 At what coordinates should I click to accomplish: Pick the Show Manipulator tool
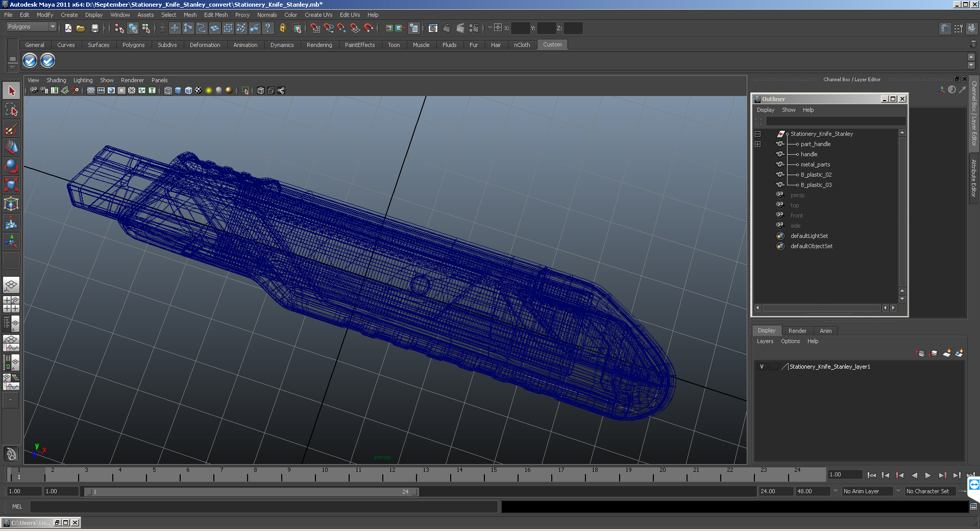(x=11, y=242)
